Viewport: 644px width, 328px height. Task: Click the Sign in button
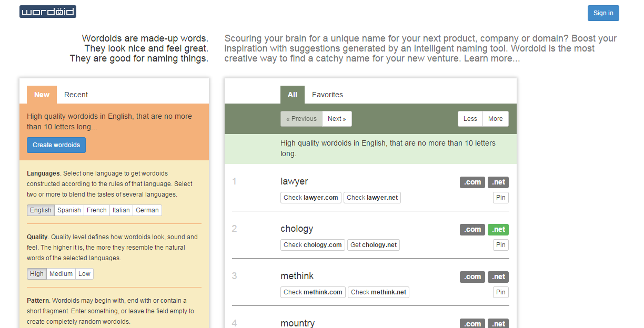click(x=603, y=13)
